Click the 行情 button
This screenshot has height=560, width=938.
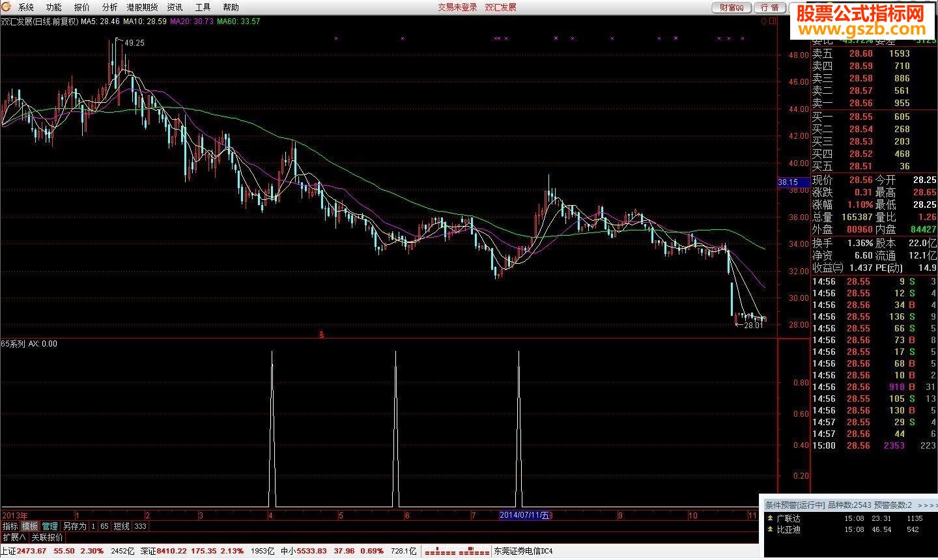click(769, 8)
